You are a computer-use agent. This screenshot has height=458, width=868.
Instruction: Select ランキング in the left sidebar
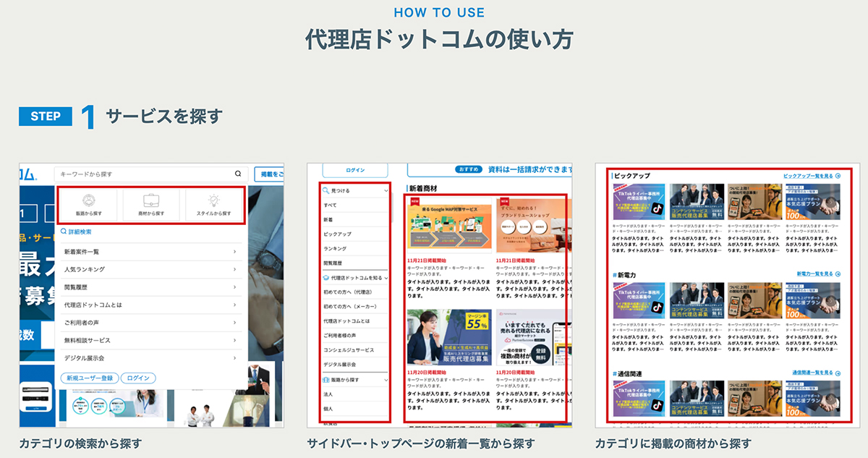tap(335, 248)
